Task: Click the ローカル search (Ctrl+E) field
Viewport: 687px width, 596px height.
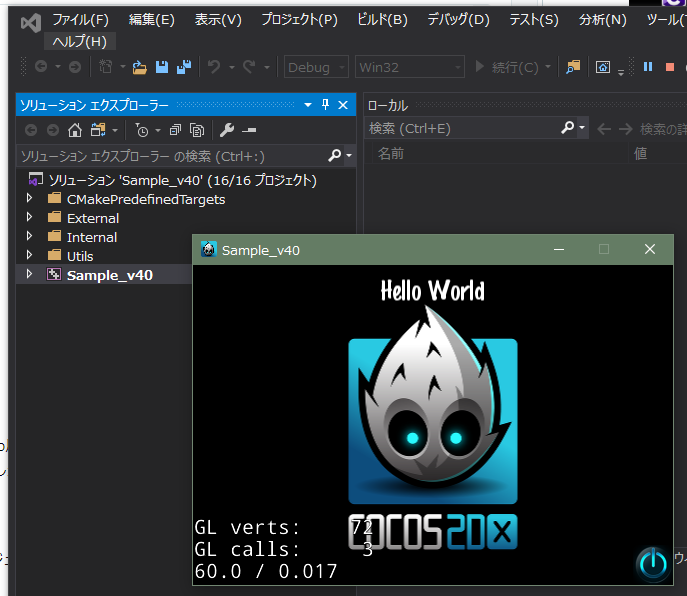Action: (463, 128)
